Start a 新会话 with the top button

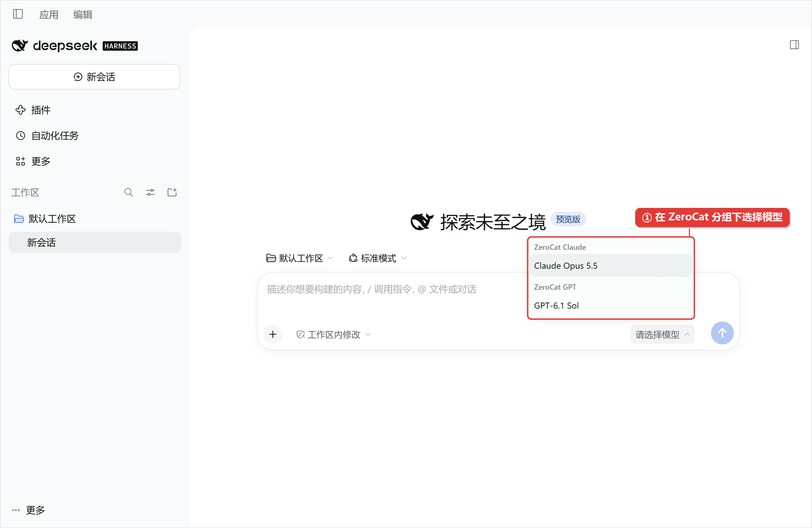(x=94, y=77)
